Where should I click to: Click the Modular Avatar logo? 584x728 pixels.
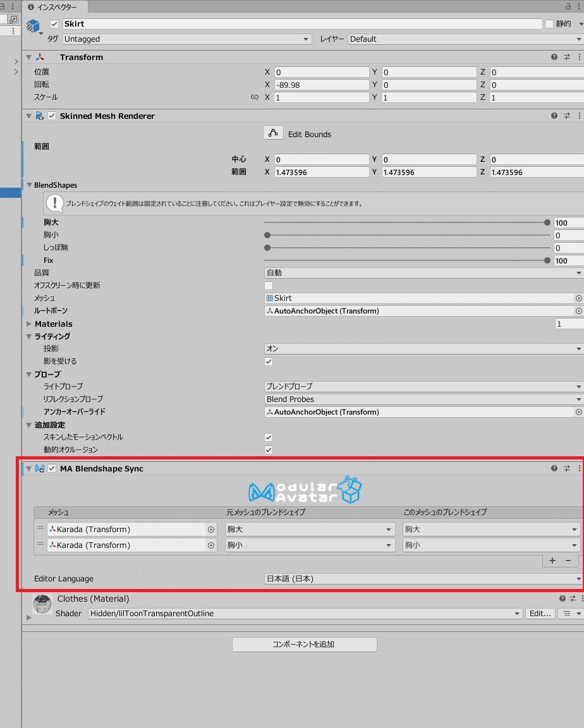(x=305, y=490)
